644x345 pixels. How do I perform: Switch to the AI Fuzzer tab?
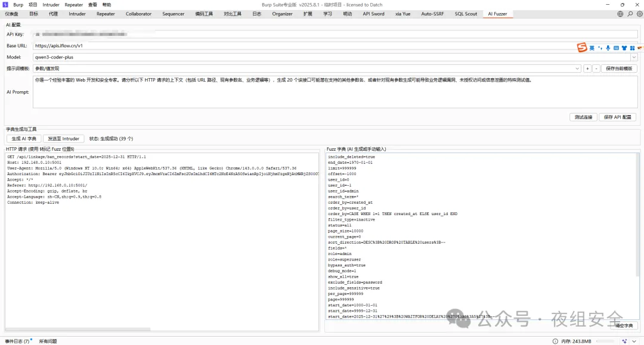(497, 14)
